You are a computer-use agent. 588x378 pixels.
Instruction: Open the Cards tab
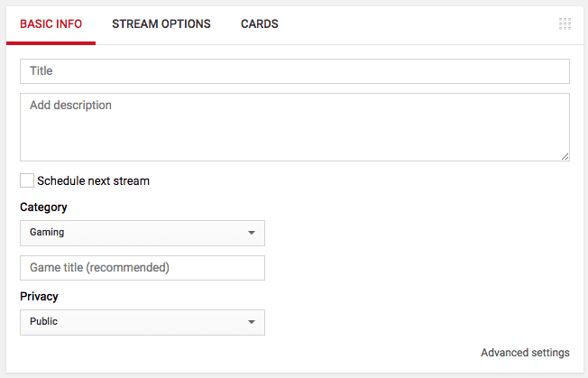[259, 24]
